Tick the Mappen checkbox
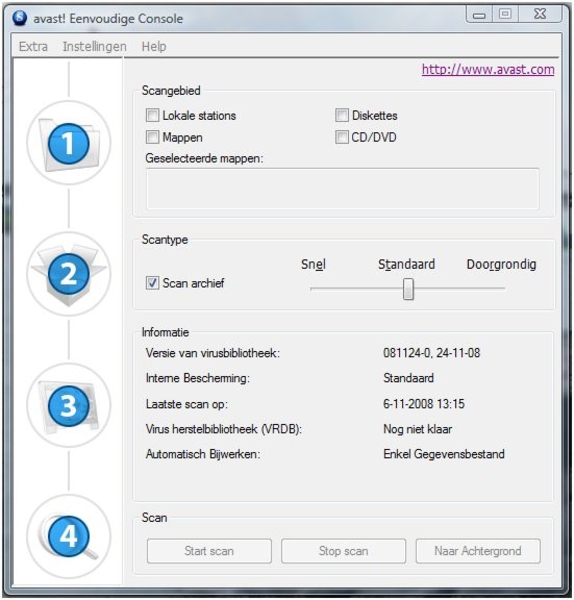This screenshot has height=600, width=574. pyautogui.click(x=152, y=137)
